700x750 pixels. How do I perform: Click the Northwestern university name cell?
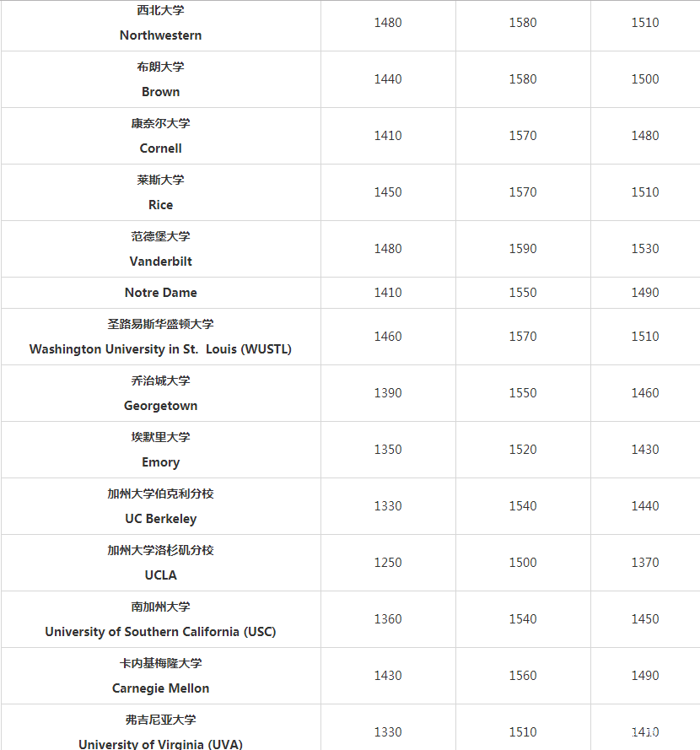pos(160,35)
